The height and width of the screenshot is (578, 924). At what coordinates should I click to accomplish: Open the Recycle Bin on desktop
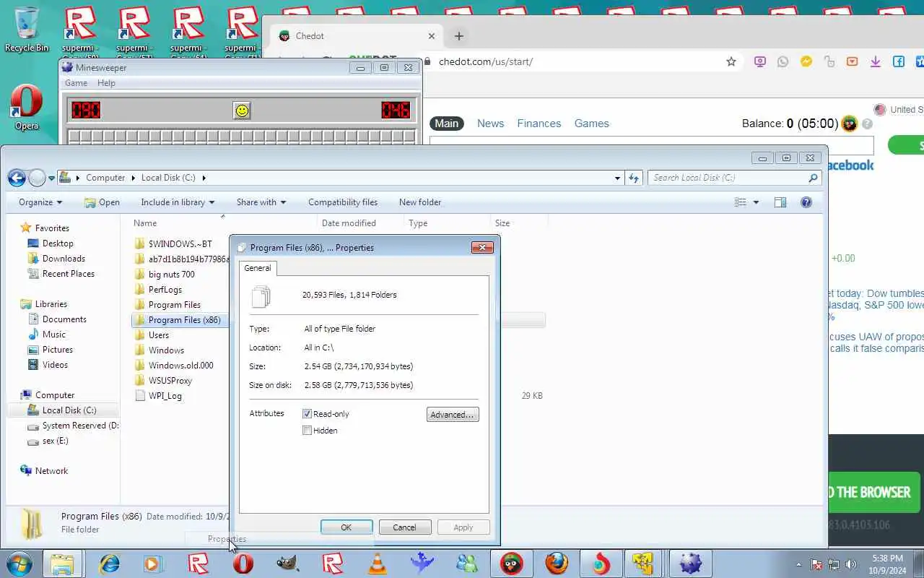click(x=27, y=30)
